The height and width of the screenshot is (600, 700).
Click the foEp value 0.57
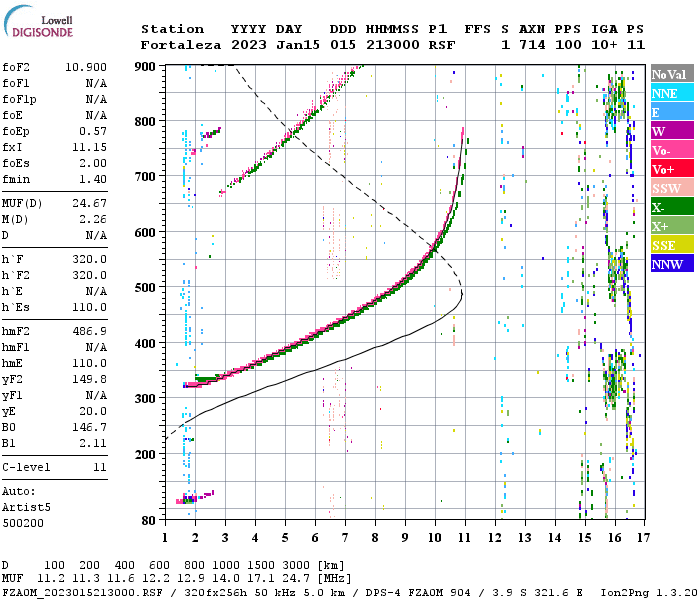[93, 131]
